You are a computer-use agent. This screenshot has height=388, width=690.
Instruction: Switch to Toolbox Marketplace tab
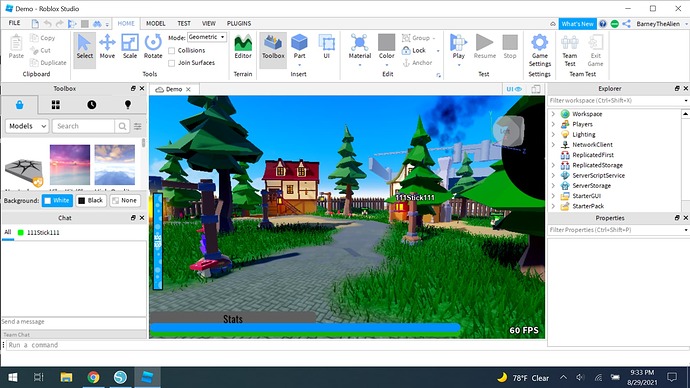click(19, 105)
